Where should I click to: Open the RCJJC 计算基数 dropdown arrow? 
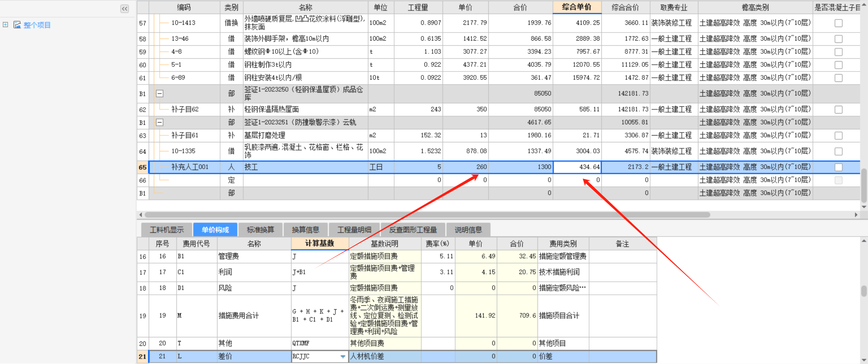coord(343,357)
